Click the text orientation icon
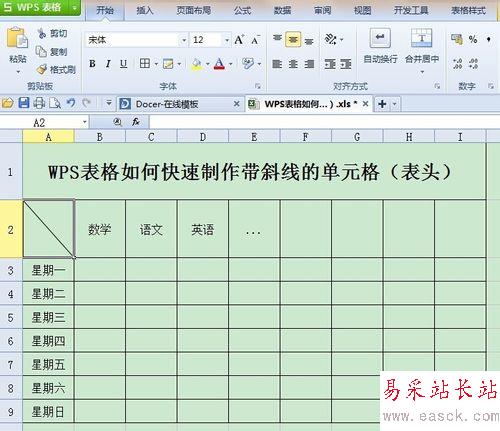Image resolution: width=500 pixels, height=431 pixels. (331, 40)
